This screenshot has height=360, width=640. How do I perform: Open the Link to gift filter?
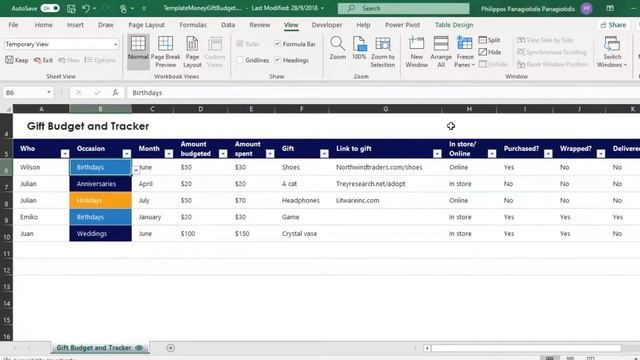point(437,153)
